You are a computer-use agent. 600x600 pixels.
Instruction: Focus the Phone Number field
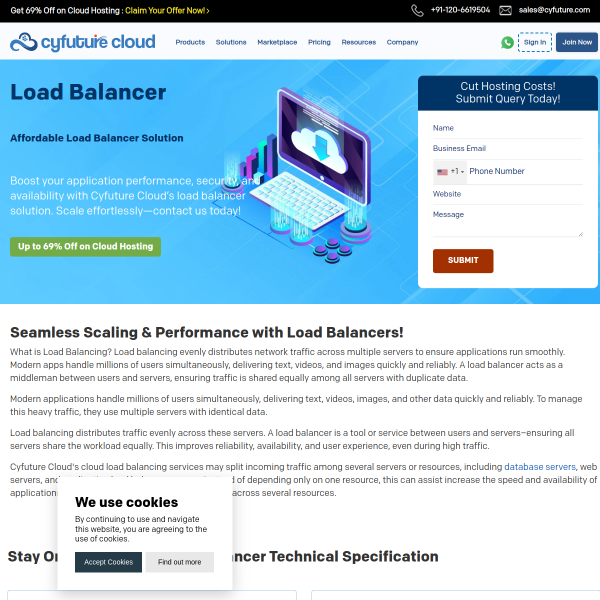[524, 172]
